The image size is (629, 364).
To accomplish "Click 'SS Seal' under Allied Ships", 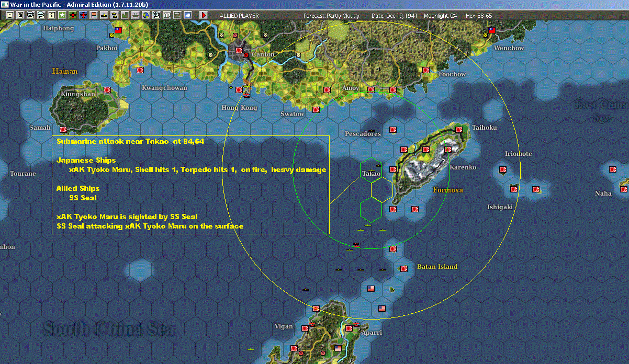I will tap(83, 198).
